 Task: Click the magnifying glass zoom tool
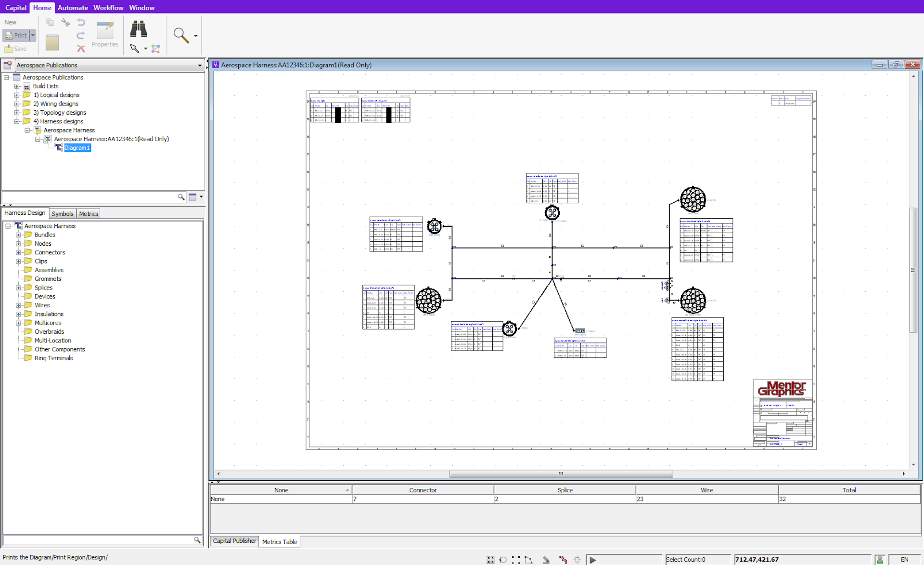coord(180,35)
